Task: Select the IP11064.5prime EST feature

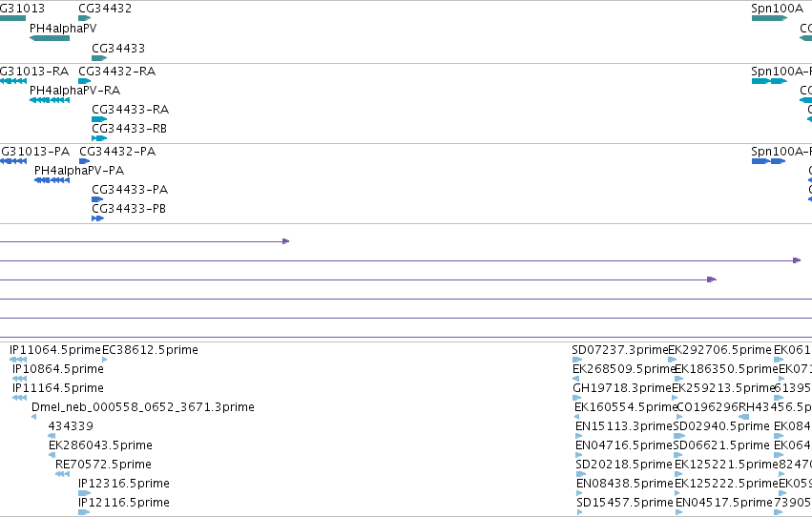Action: tap(18, 360)
